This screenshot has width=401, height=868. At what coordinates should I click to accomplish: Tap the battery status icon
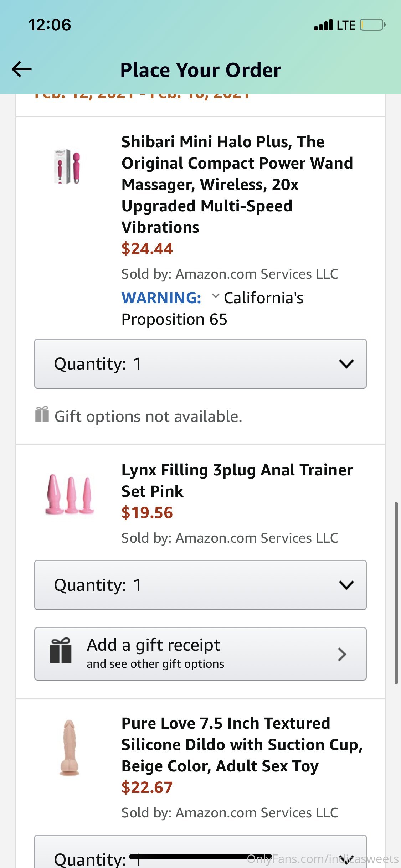tap(372, 25)
